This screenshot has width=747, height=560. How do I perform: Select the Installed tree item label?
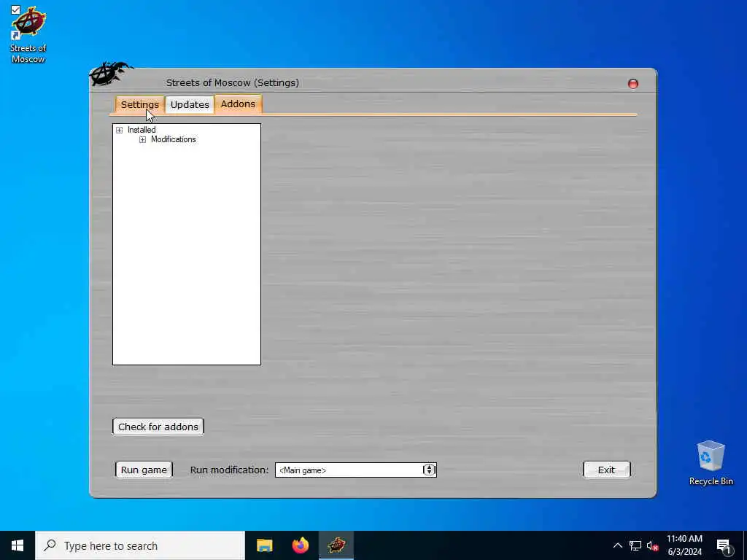[142, 130]
